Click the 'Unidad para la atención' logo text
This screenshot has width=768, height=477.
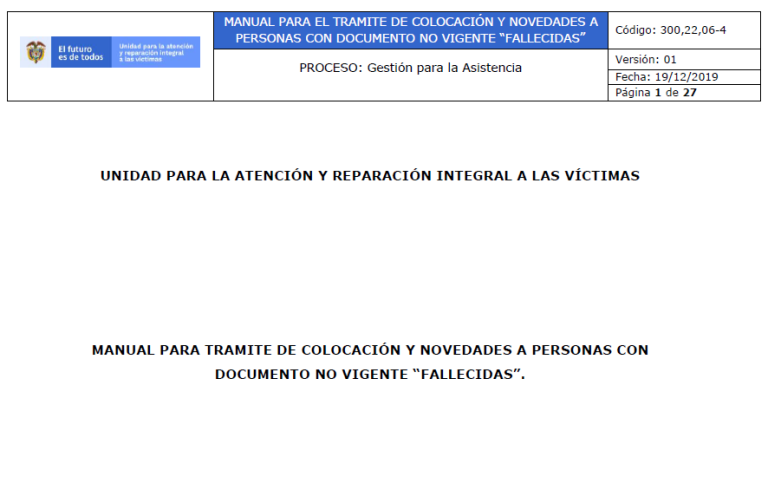(x=156, y=52)
